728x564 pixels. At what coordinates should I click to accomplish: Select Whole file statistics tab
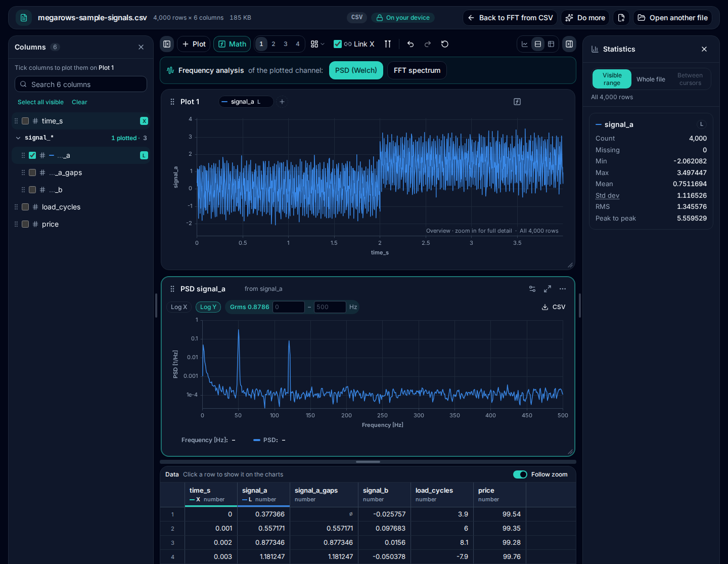click(651, 79)
